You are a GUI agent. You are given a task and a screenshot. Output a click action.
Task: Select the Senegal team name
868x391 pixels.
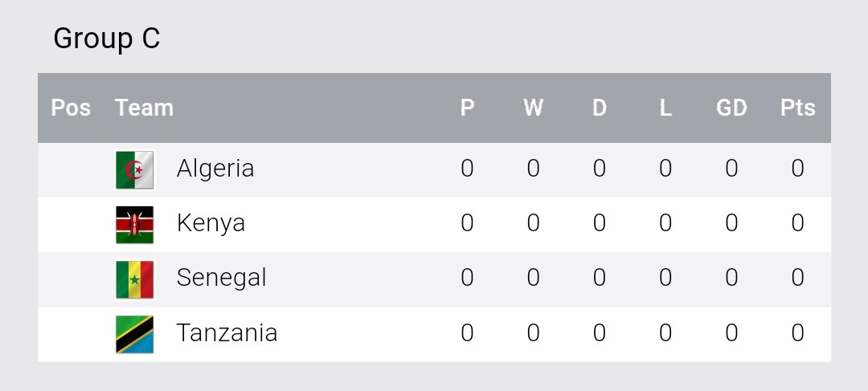pos(221,278)
